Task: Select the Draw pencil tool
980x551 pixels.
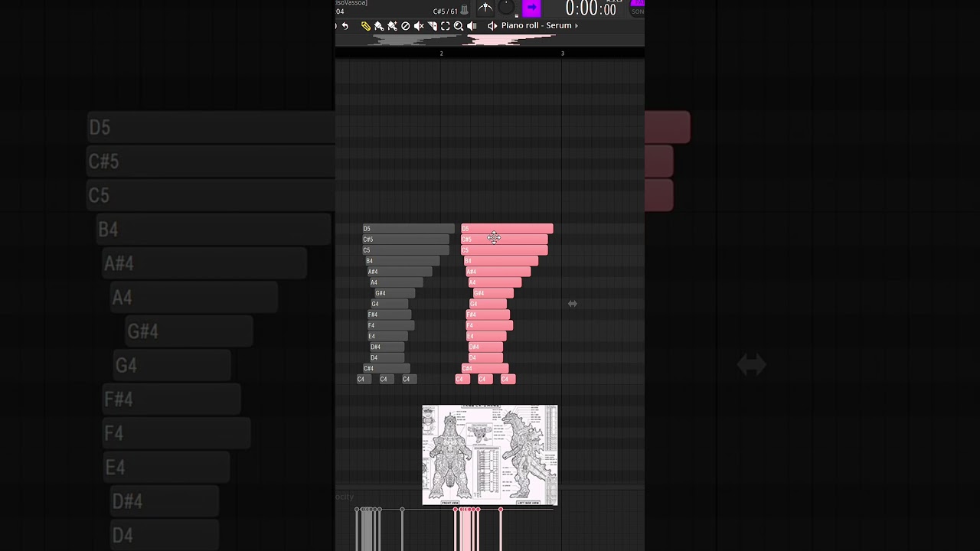Action: click(366, 26)
